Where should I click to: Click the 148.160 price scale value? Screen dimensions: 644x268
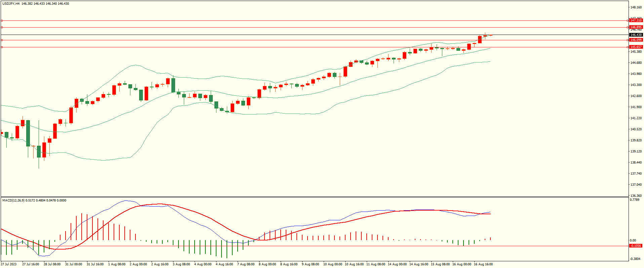(636, 7)
